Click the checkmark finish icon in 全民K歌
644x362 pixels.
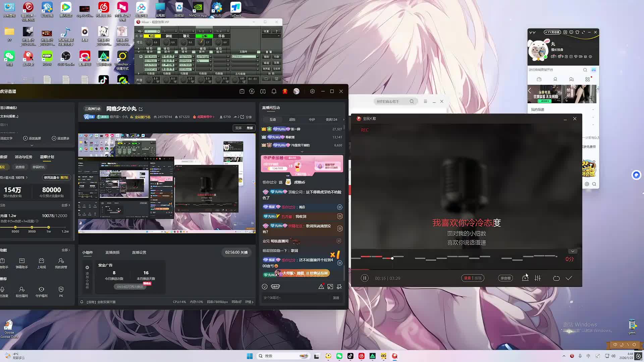pos(569,278)
